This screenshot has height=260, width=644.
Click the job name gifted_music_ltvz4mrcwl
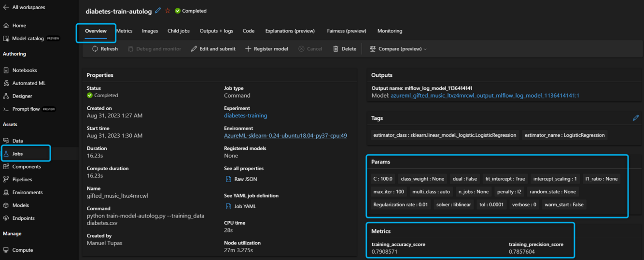click(117, 196)
